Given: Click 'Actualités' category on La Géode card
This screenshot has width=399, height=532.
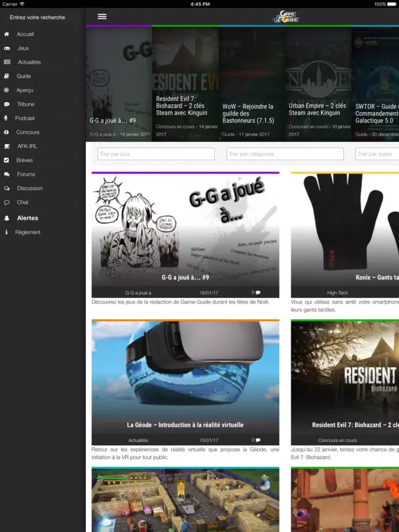Looking at the screenshot, I should click(x=138, y=440).
